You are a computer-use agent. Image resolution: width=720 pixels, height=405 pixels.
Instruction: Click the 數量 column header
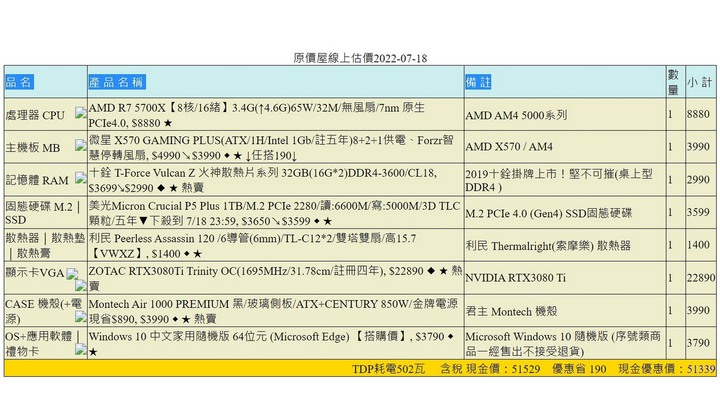point(673,82)
